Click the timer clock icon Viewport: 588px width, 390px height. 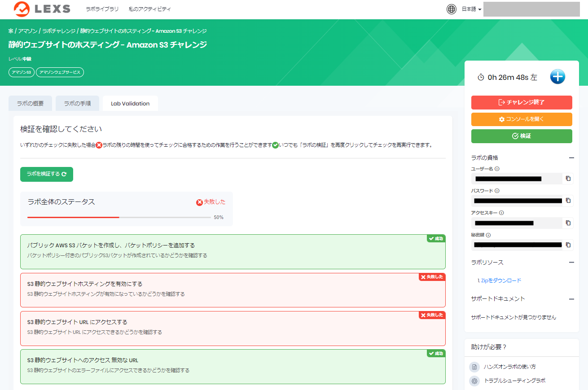(481, 77)
